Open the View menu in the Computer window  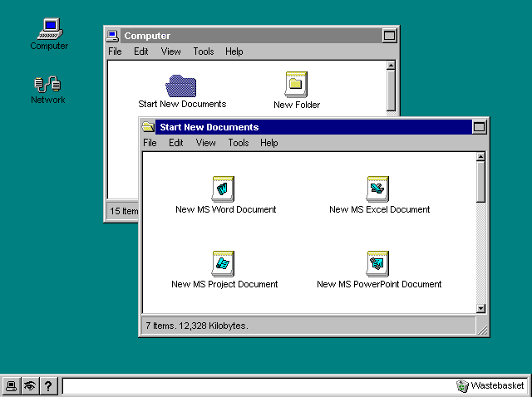pyautogui.click(x=170, y=51)
